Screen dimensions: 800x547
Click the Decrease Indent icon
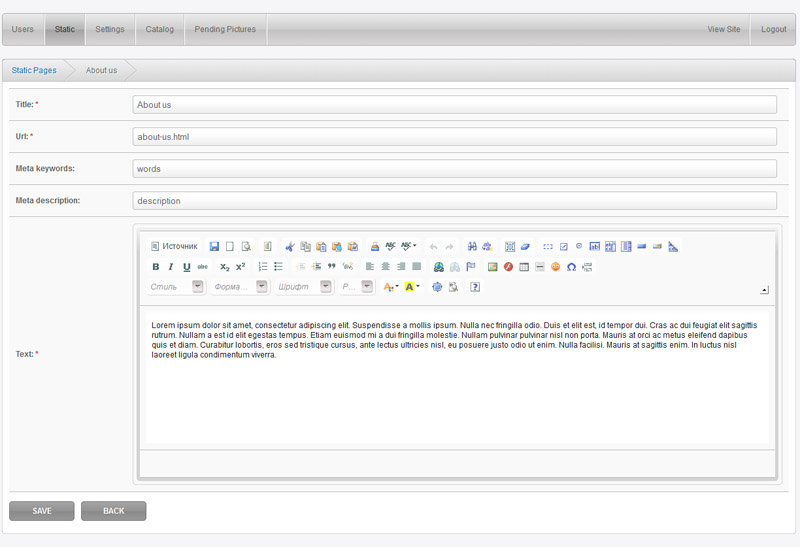point(301,267)
